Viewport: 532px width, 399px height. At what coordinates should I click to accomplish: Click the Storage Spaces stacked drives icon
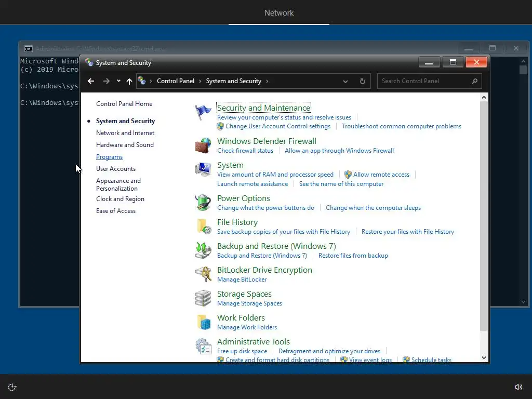[x=203, y=298]
